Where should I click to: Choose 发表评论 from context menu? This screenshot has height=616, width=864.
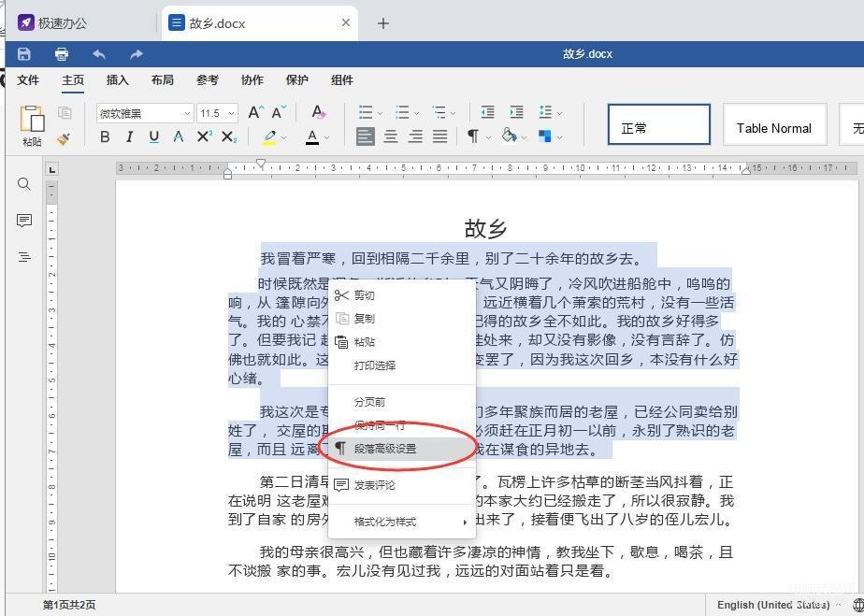pyautogui.click(x=402, y=485)
